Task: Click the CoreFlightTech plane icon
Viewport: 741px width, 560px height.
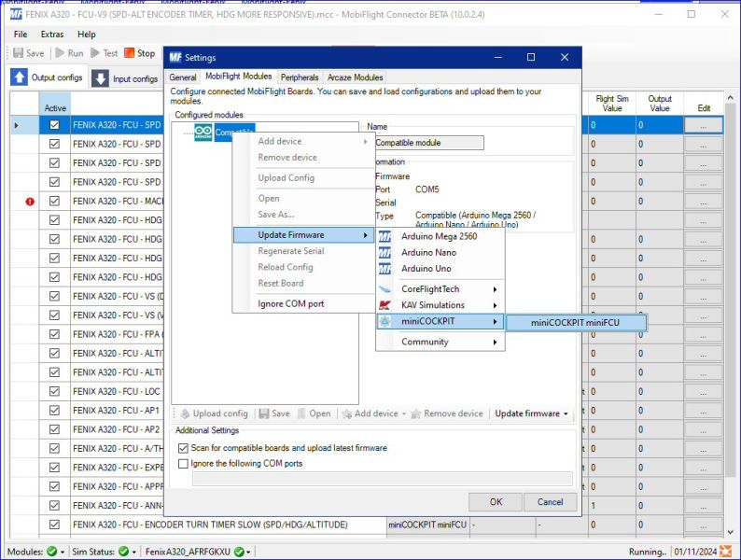Action: 384,288
